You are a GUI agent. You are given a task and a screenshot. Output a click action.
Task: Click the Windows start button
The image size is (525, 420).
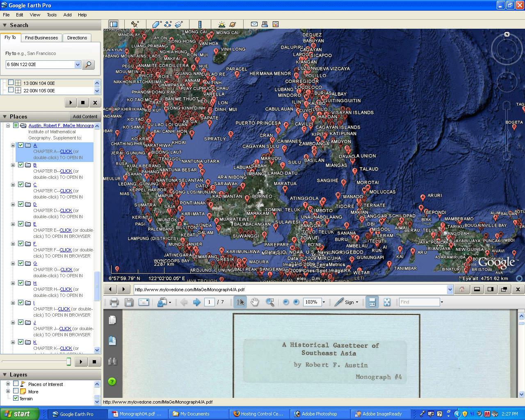pos(20,414)
